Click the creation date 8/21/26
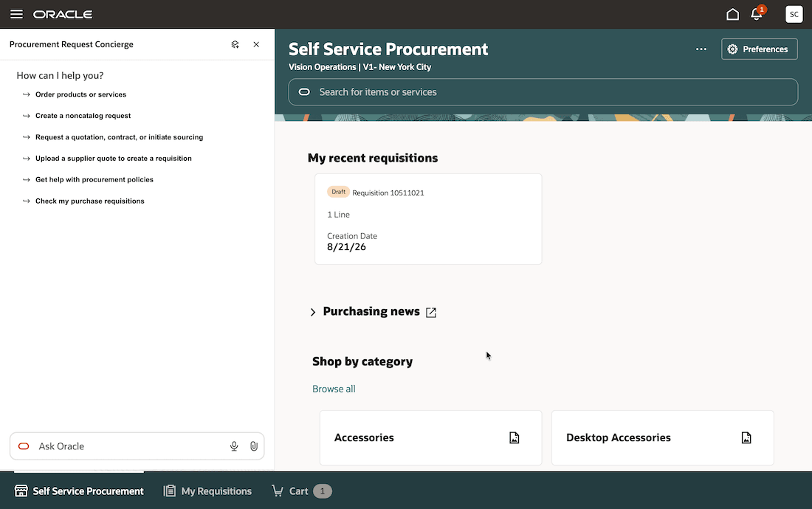The width and height of the screenshot is (812, 509). (346, 247)
